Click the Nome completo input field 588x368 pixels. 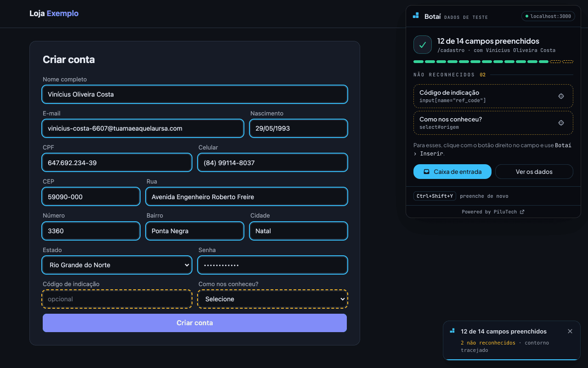[195, 94]
